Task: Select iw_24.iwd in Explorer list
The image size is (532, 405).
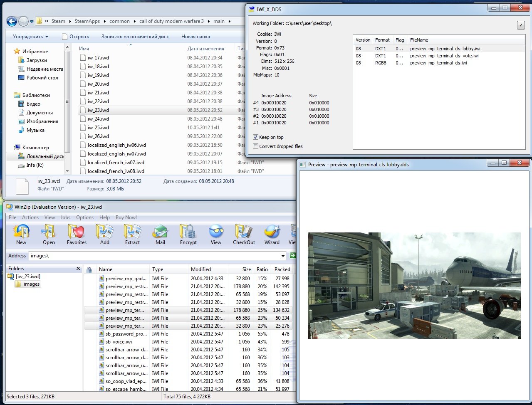Action: tap(98, 119)
